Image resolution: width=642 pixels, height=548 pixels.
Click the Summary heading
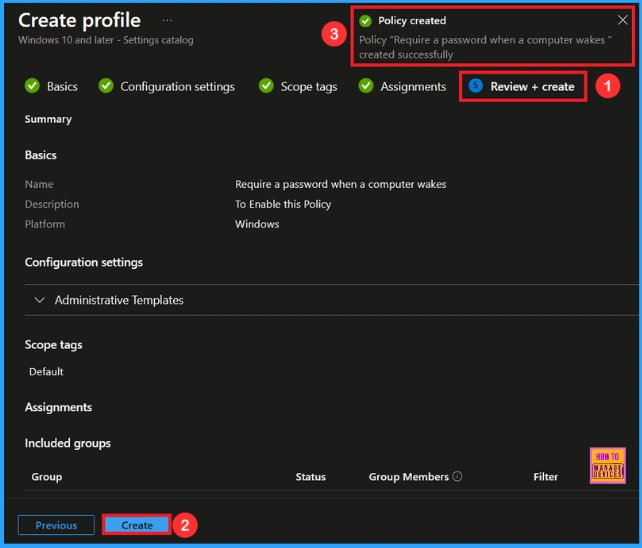[48, 119]
